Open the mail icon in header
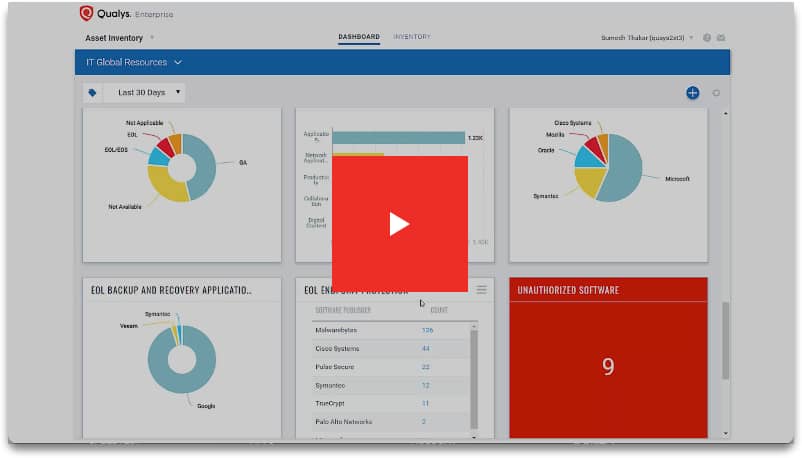The height and width of the screenshot is (458, 802). tap(721, 37)
